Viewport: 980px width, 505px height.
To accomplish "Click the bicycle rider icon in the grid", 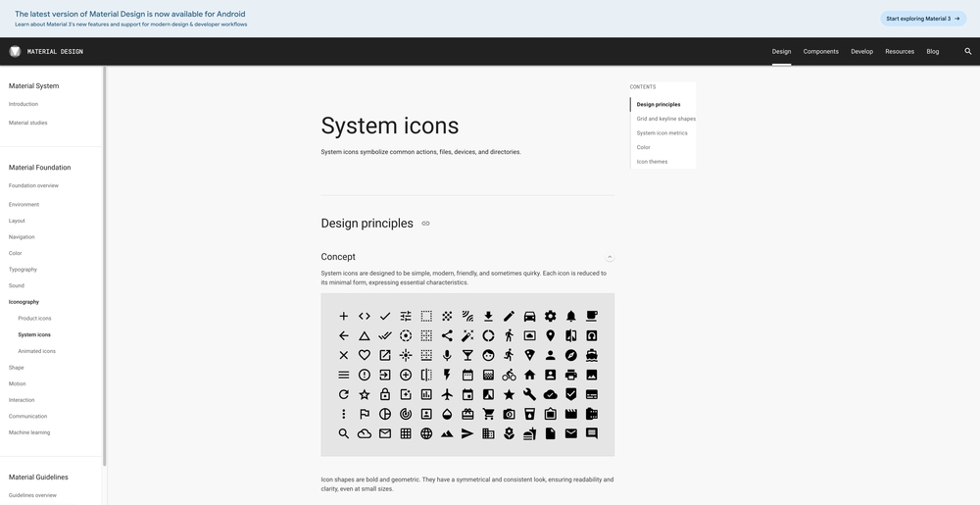I will (509, 375).
